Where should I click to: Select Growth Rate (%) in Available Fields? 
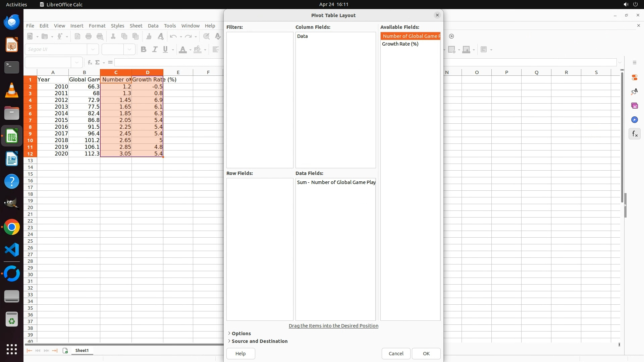(x=400, y=44)
